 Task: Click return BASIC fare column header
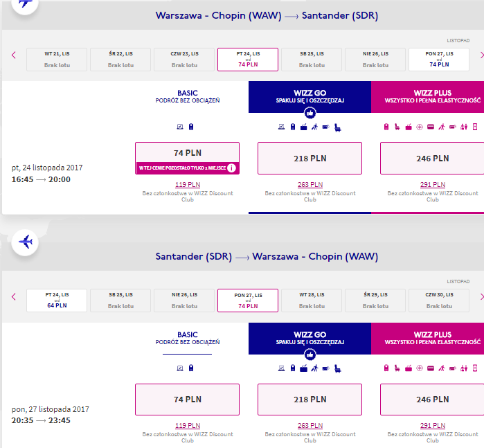click(x=188, y=339)
